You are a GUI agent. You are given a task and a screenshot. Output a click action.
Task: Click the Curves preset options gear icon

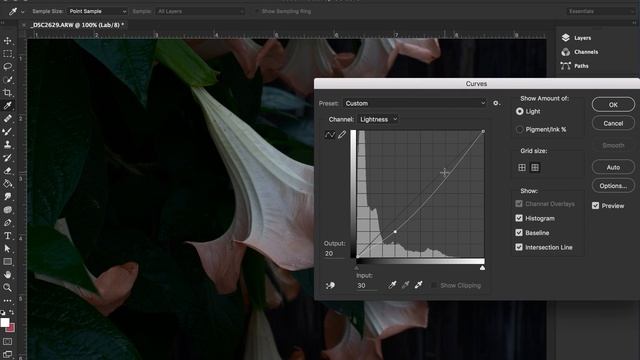pyautogui.click(x=496, y=103)
